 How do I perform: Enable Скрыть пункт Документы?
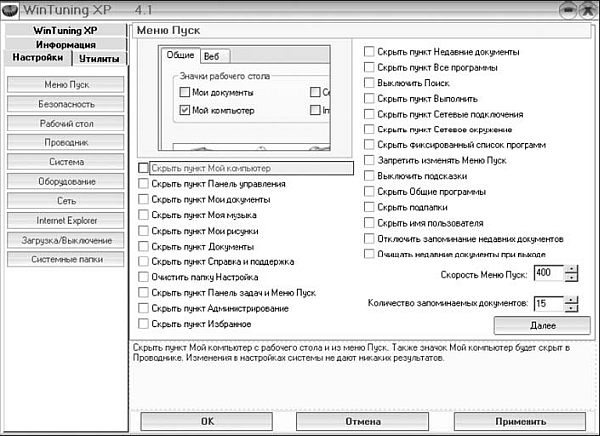click(x=143, y=247)
